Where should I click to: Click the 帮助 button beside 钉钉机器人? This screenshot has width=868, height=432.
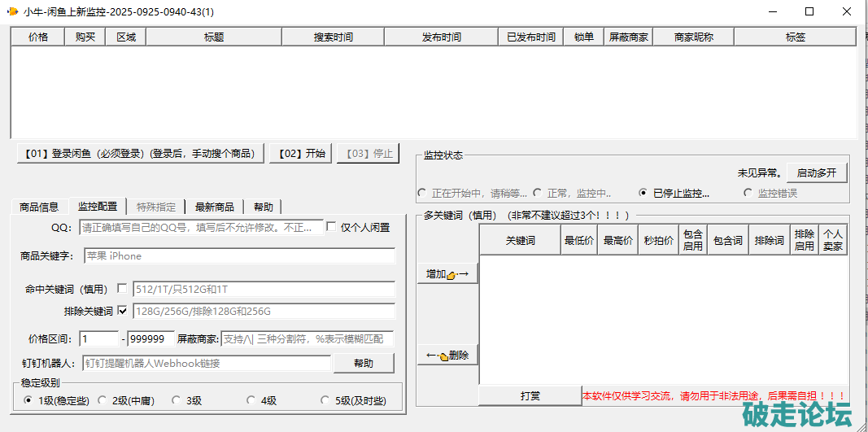click(x=364, y=363)
